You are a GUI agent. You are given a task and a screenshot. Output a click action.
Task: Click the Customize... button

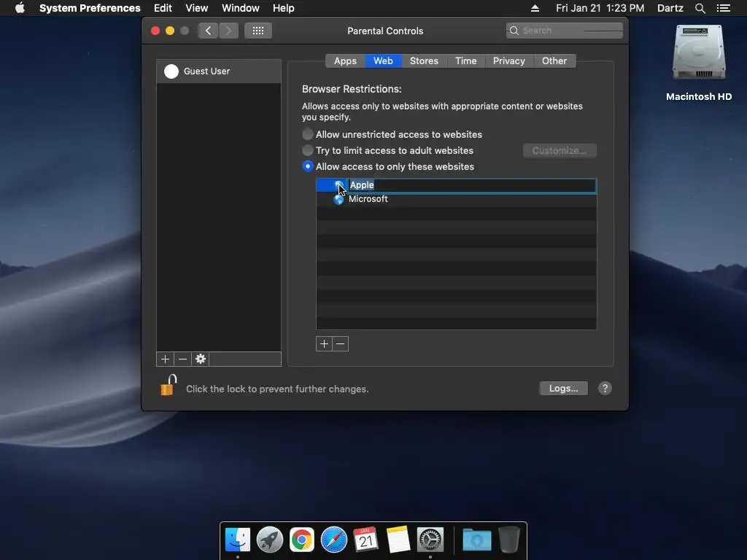click(560, 150)
